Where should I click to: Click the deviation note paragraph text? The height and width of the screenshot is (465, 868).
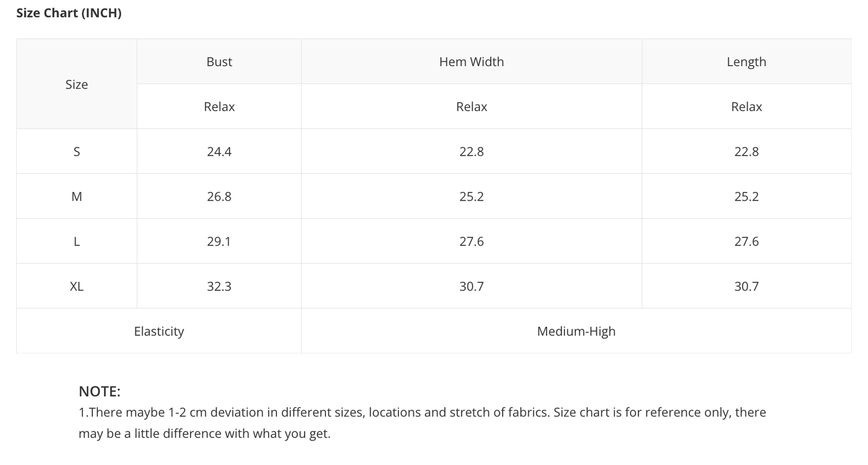(x=422, y=423)
